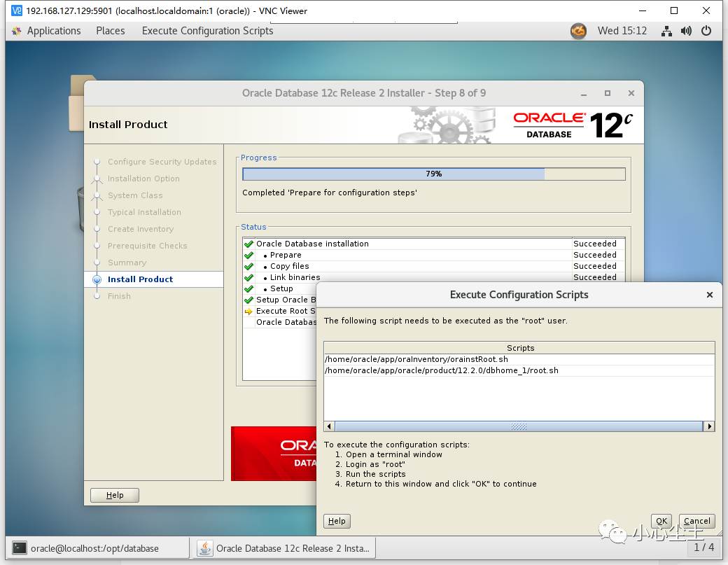The image size is (728, 565).
Task: Select the Finish step
Action: (x=119, y=296)
